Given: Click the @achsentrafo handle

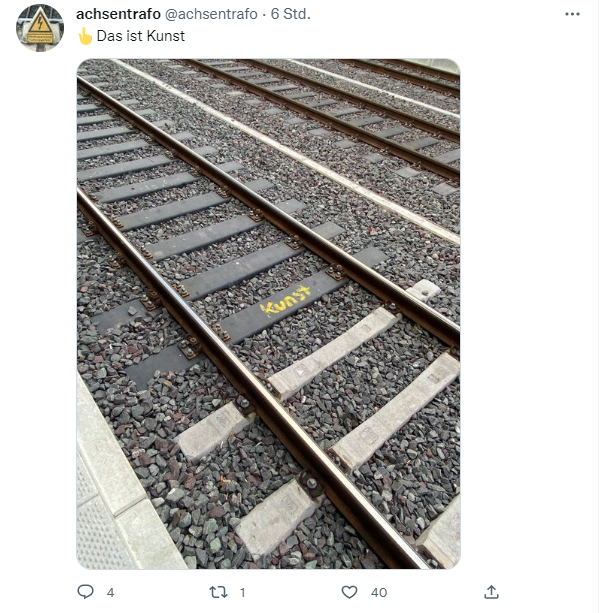Looking at the screenshot, I should click(211, 14).
